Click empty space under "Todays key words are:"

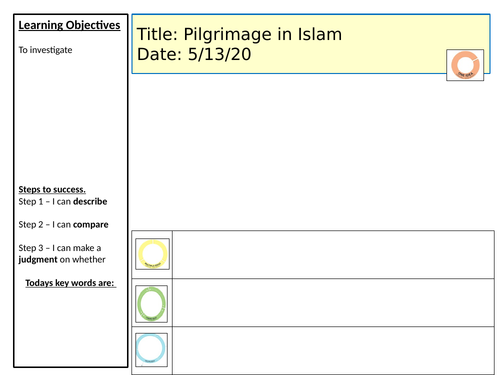71,327
